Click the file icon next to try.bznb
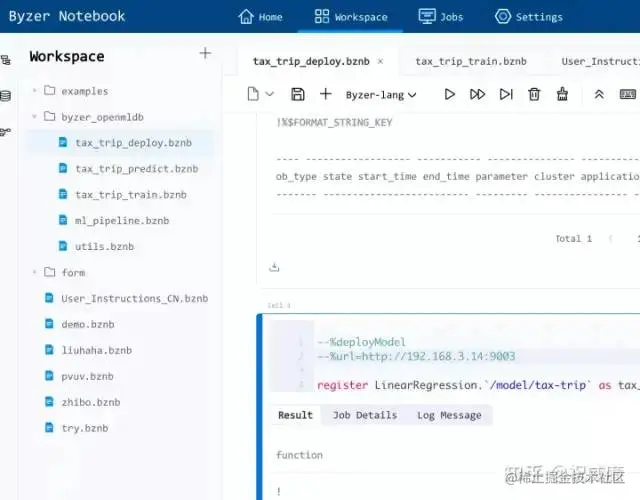 [x=49, y=428]
